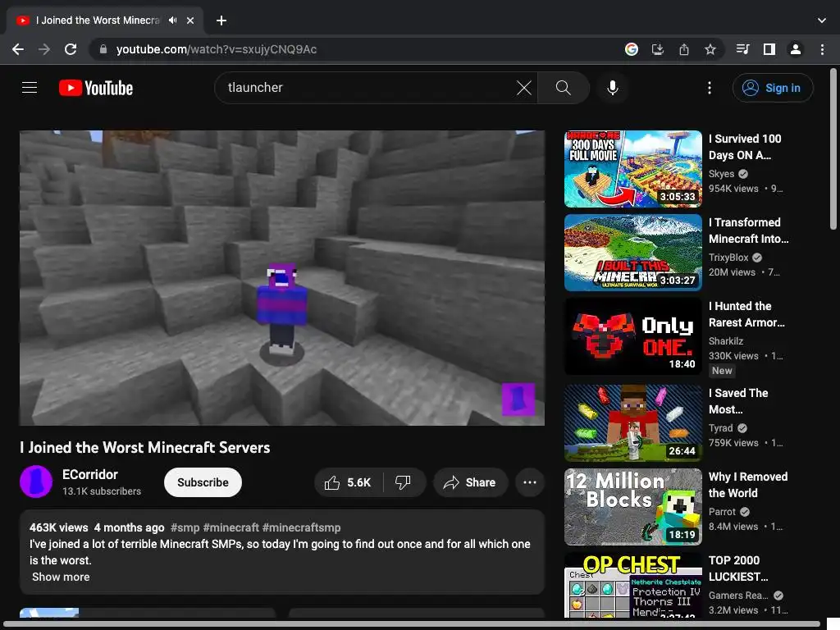Open 'Why I Removed the World' title
Image resolution: width=840 pixels, height=630 pixels.
click(748, 484)
